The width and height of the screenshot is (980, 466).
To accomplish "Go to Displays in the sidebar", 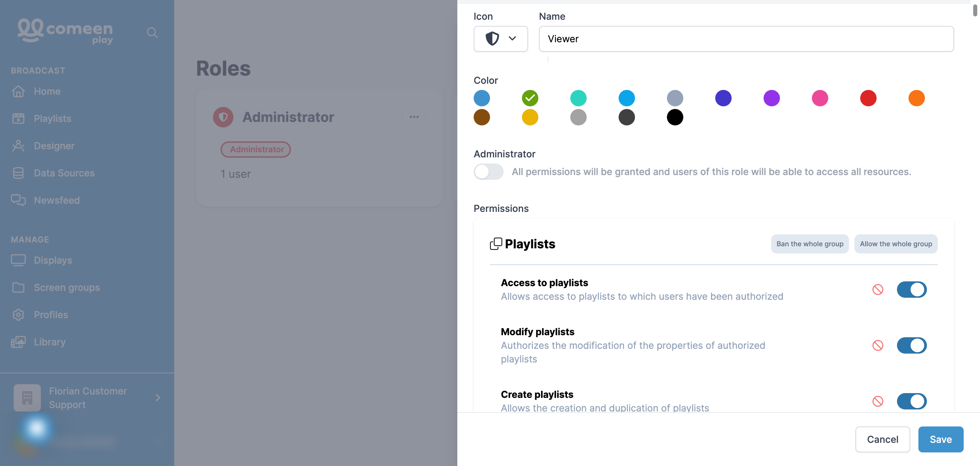I will click(53, 260).
